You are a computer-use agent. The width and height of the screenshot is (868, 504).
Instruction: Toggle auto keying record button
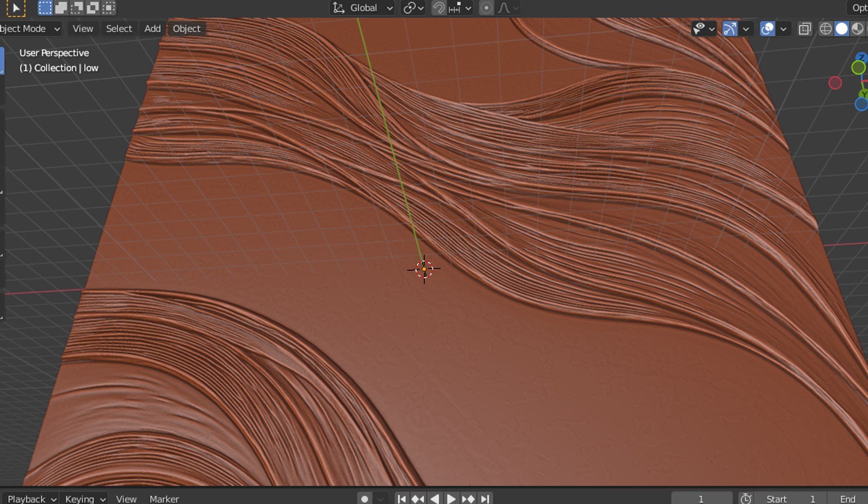(x=365, y=499)
